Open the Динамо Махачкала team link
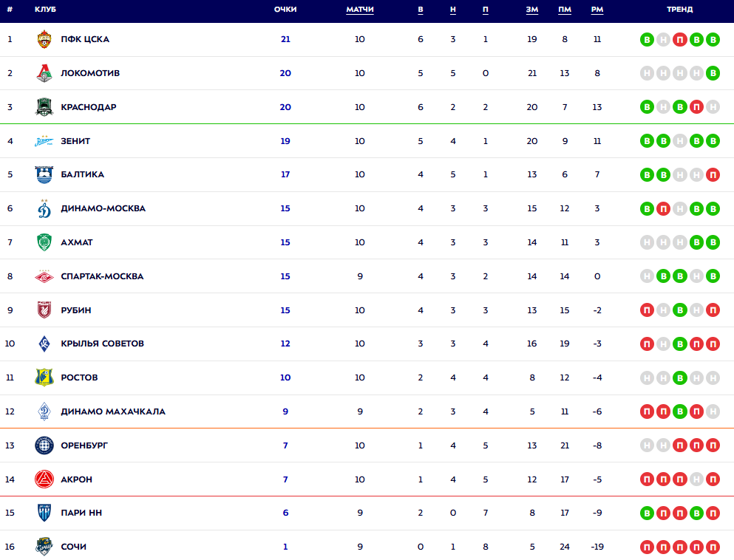This screenshot has width=734, height=560. [x=113, y=412]
